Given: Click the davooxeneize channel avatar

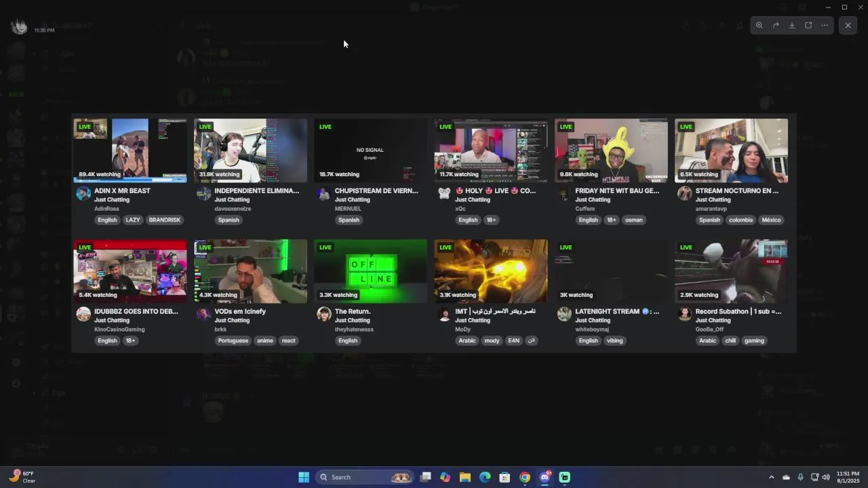Looking at the screenshot, I should pyautogui.click(x=203, y=194).
